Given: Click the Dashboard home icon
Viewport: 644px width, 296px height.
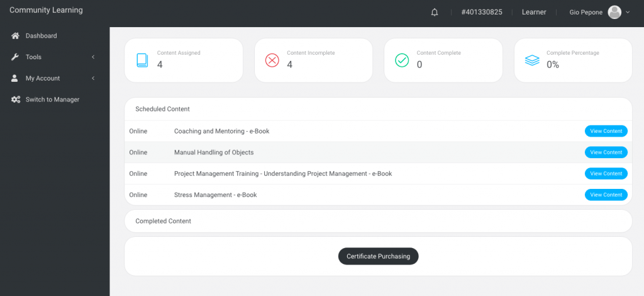Looking at the screenshot, I should (x=16, y=36).
